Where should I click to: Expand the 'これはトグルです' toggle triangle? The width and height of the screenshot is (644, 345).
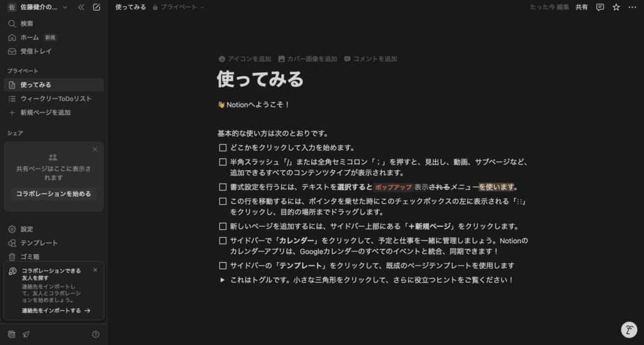coord(223,280)
